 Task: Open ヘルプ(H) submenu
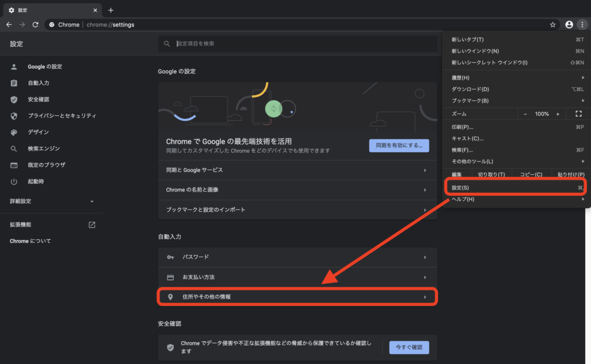[x=517, y=200]
